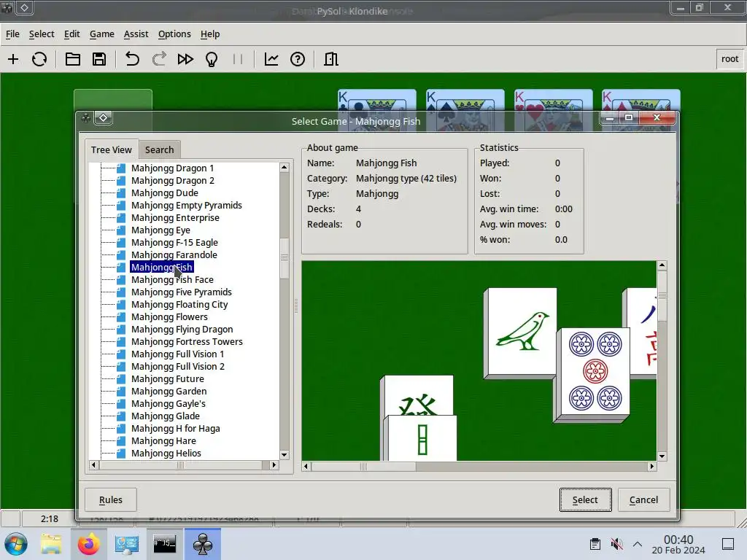Open the Statistics chart icon
This screenshot has height=560, width=747.
(x=271, y=59)
